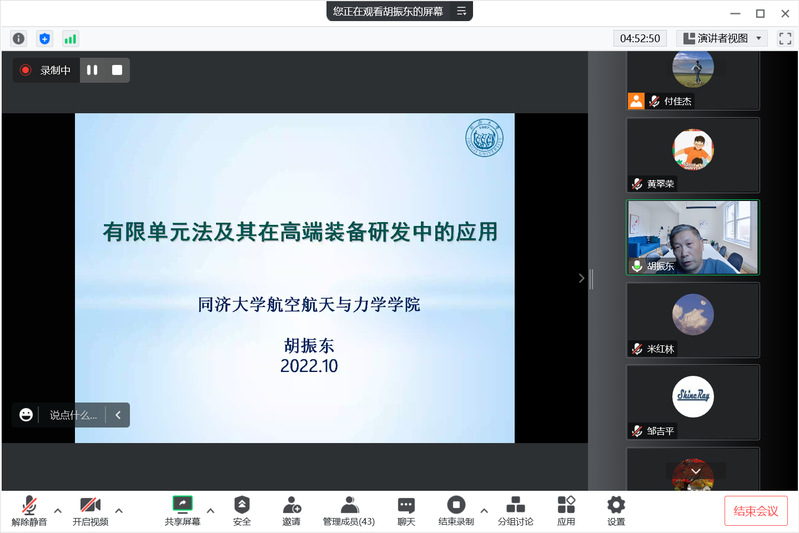The height and width of the screenshot is (533, 799).
Task: Open the 演讲者视图 view dropdown
Action: [x=721, y=38]
